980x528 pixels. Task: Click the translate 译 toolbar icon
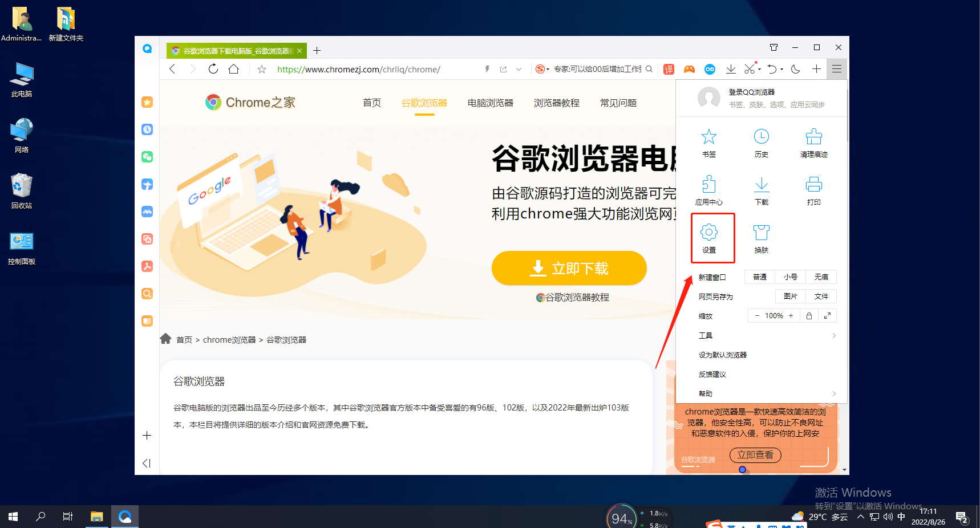click(x=669, y=69)
